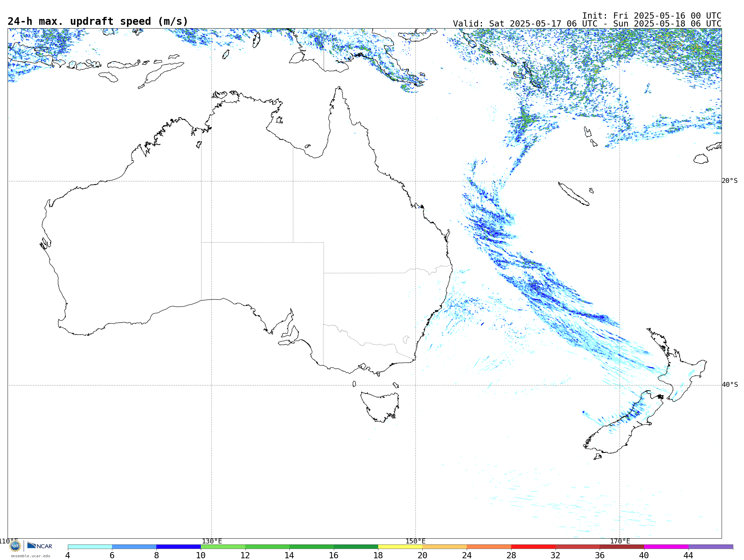Click the yellow 18–20 m/s color swatch
744x560 pixels.
pyautogui.click(x=400, y=547)
